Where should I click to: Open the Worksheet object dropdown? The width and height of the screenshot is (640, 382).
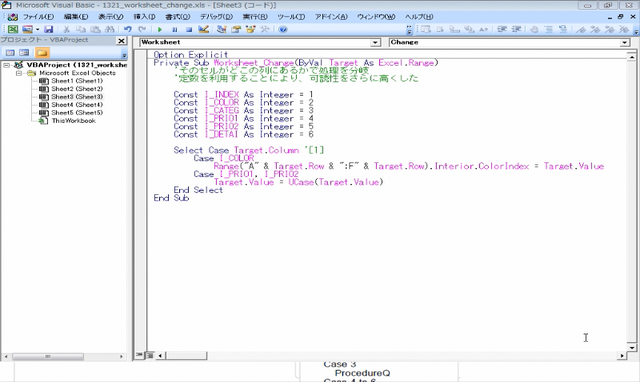(376, 42)
